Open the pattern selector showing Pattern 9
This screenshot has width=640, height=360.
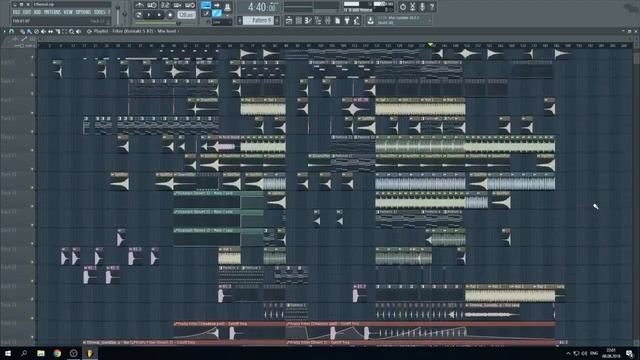[x=258, y=20]
